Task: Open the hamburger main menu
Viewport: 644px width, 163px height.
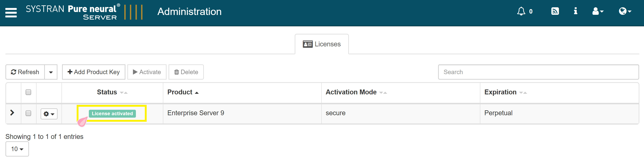Action: pos(11,13)
